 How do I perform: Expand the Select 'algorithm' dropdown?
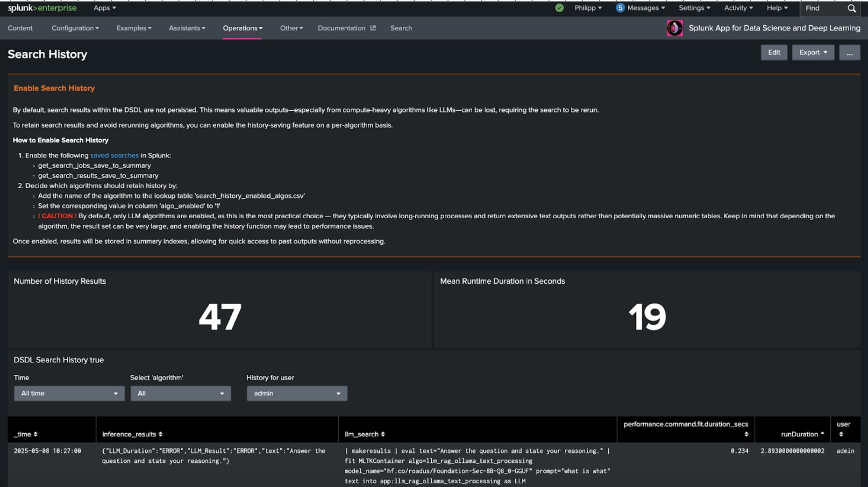[180, 394]
